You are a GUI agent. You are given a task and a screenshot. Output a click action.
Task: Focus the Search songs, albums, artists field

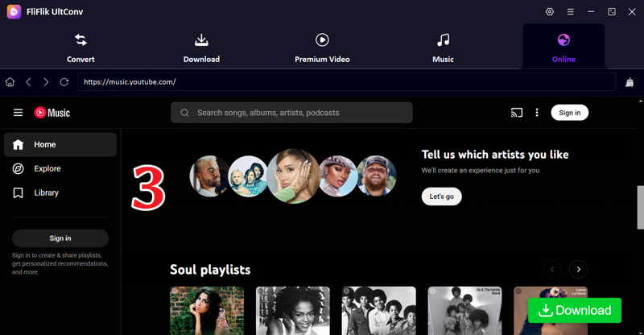coord(291,113)
